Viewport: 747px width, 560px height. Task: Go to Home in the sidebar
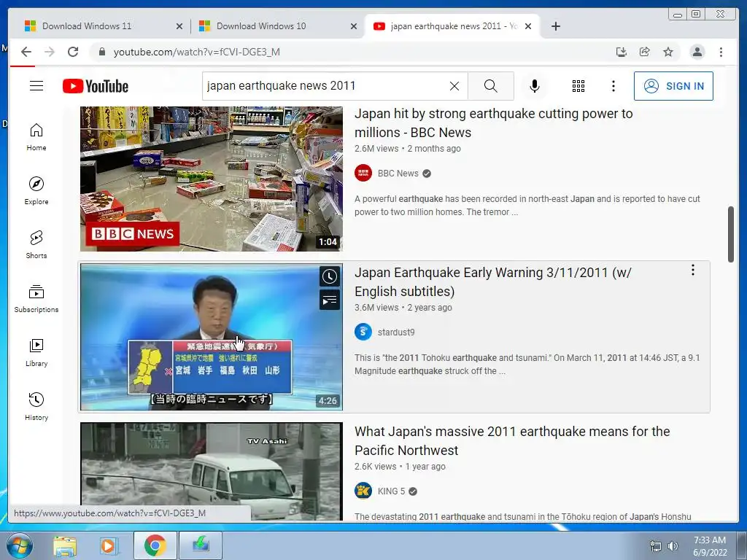tap(36, 137)
